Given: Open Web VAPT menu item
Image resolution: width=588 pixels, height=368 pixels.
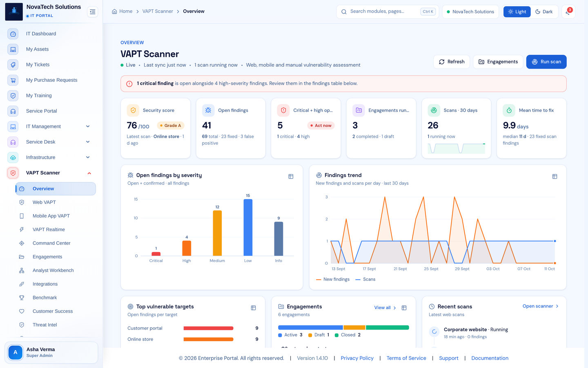Looking at the screenshot, I should [56, 202].
